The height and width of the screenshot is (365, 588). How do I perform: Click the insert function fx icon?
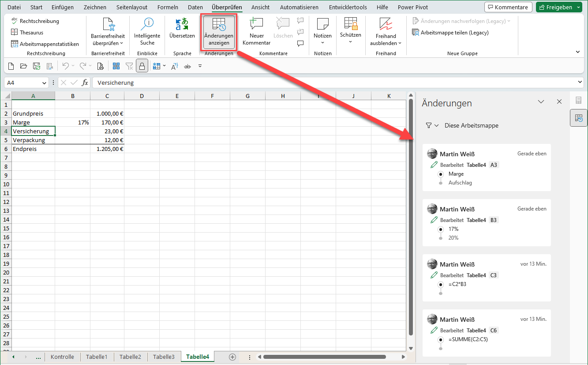85,83
